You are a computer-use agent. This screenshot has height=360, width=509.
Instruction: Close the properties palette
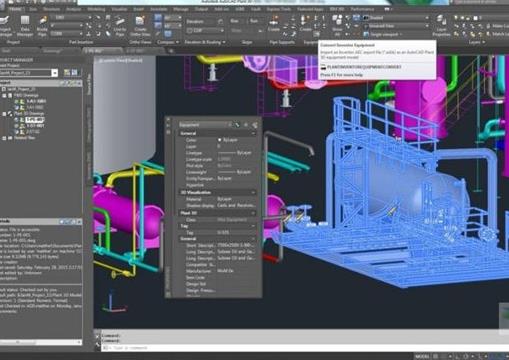point(168,119)
